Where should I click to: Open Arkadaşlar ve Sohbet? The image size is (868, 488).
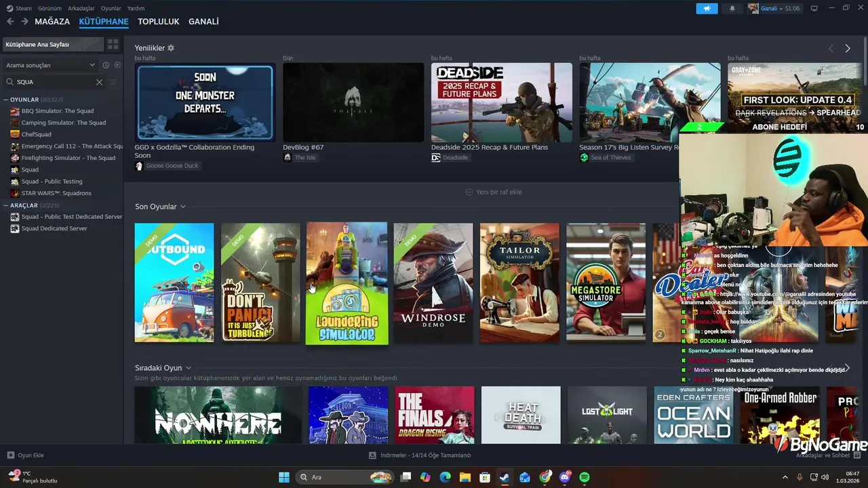click(x=828, y=455)
